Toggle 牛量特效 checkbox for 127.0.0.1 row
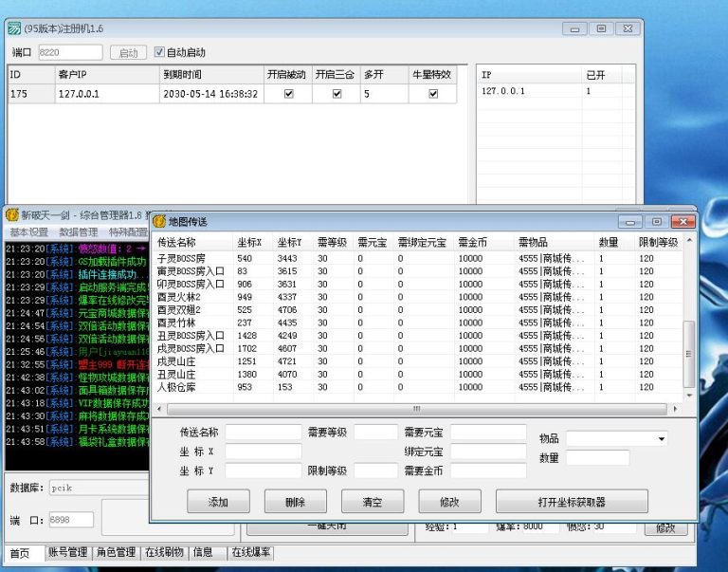 [x=433, y=94]
